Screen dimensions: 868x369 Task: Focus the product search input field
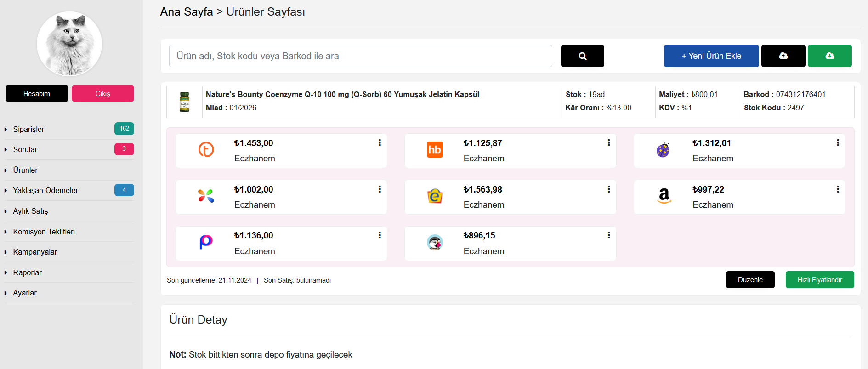click(360, 56)
